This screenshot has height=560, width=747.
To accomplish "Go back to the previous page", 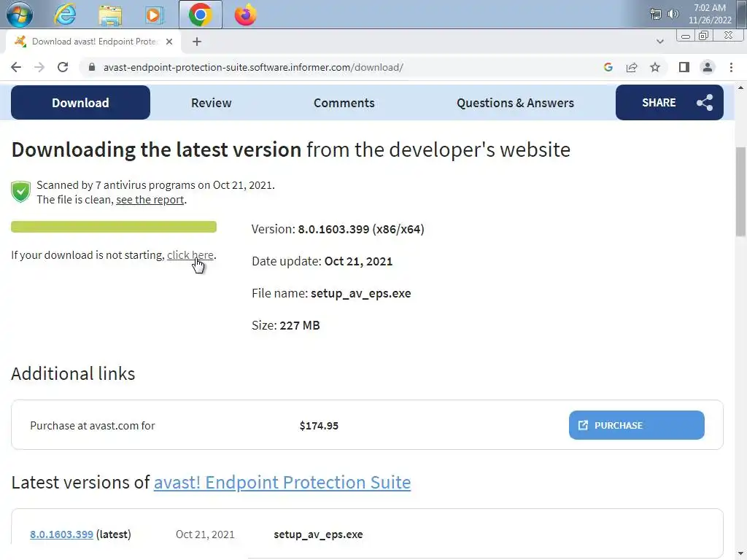I will pyautogui.click(x=16, y=67).
